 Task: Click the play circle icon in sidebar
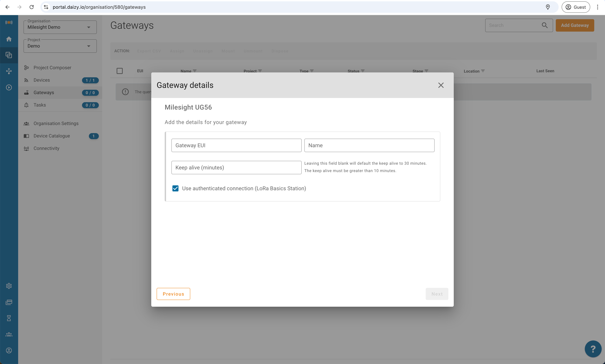(x=9, y=88)
